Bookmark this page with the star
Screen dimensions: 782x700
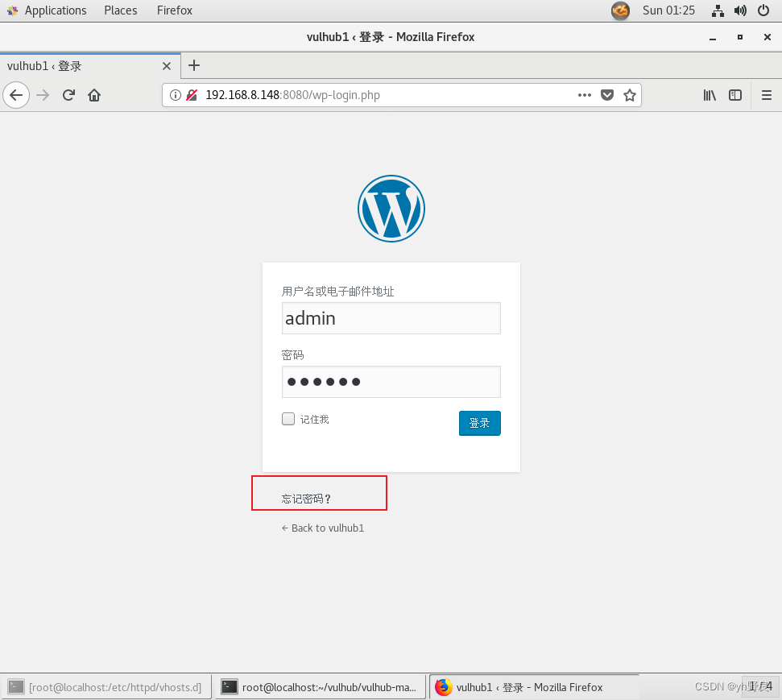click(630, 95)
